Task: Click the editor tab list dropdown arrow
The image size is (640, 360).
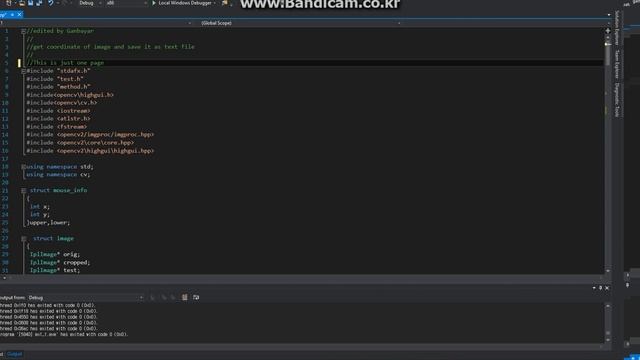Action: [609, 15]
